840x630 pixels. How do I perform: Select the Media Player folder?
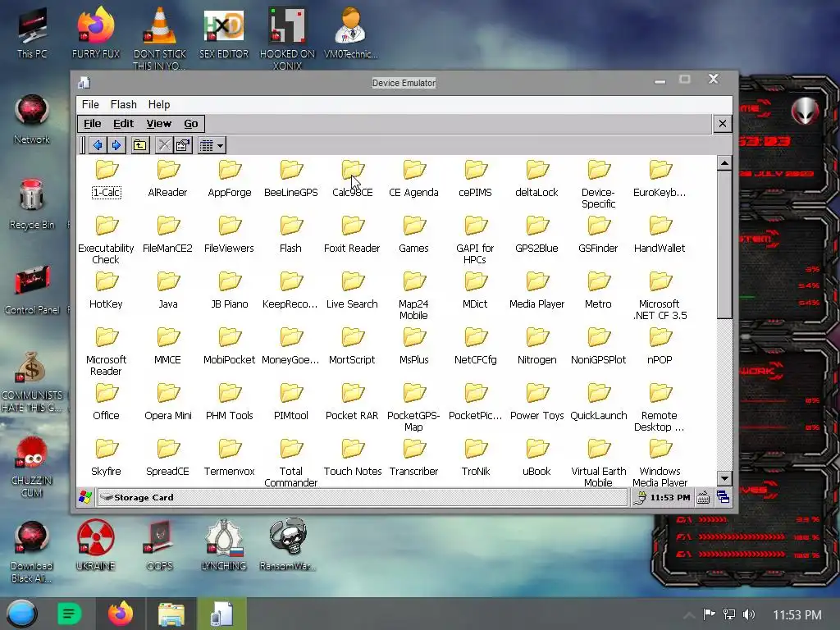tap(536, 291)
